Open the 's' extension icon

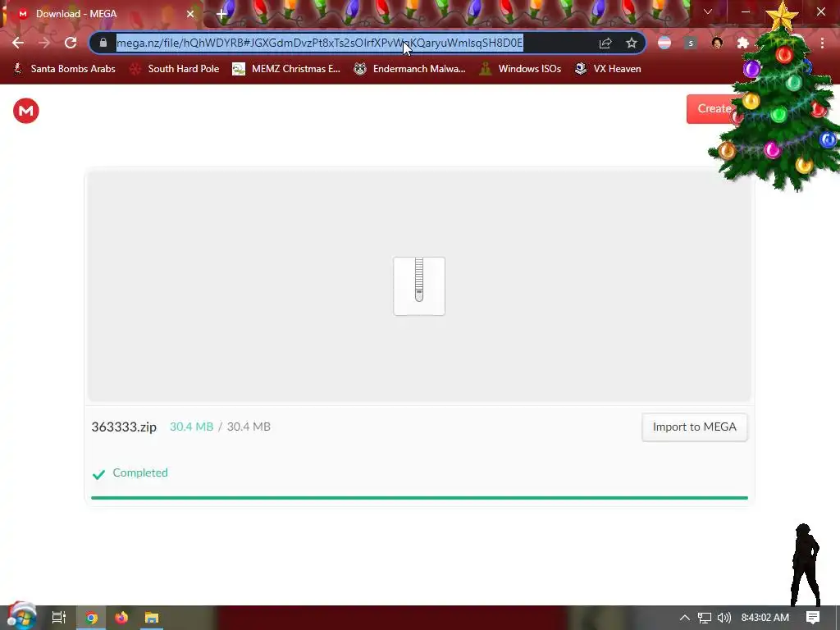(691, 43)
